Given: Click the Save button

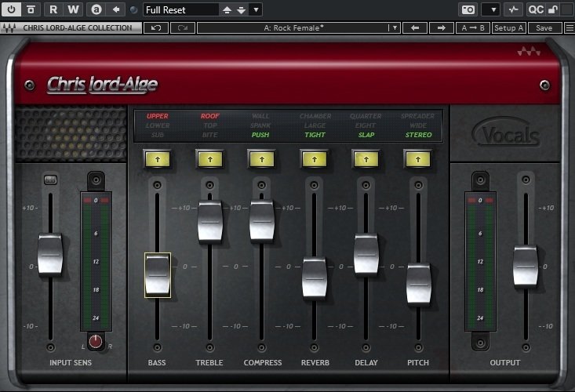Looking at the screenshot, I should coord(544,28).
